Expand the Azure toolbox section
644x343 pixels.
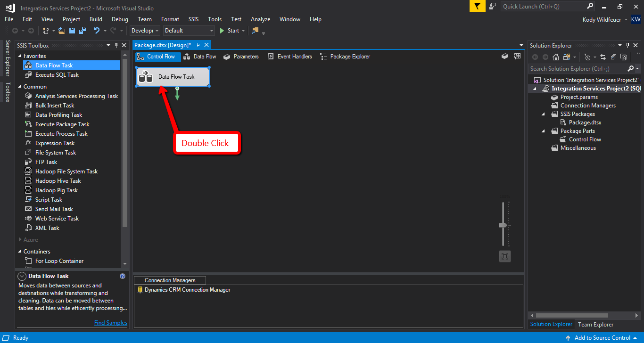tap(20, 240)
